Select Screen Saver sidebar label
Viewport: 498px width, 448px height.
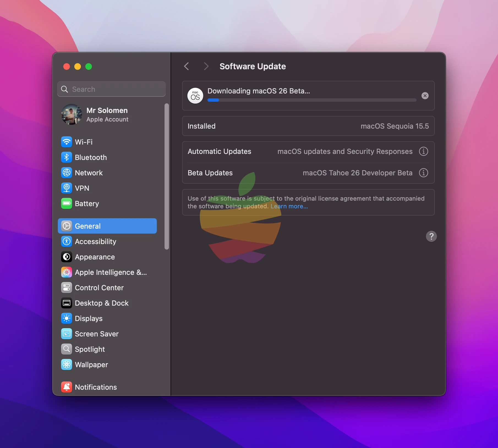pyautogui.click(x=97, y=334)
